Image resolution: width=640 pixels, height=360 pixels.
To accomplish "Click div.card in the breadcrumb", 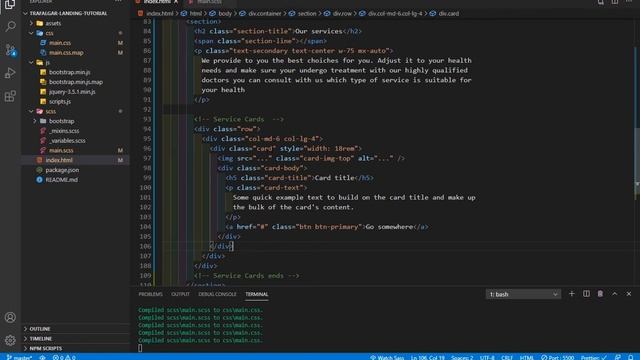I will pos(449,13).
